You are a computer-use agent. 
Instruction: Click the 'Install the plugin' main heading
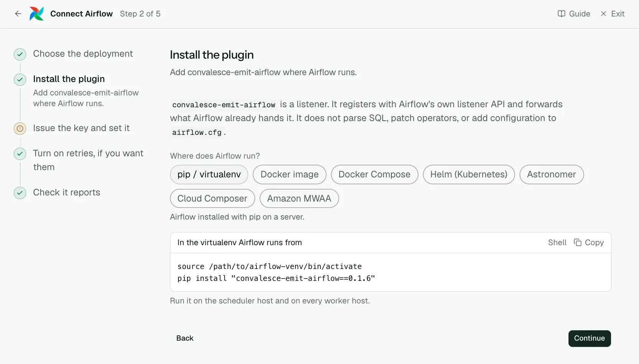click(212, 55)
